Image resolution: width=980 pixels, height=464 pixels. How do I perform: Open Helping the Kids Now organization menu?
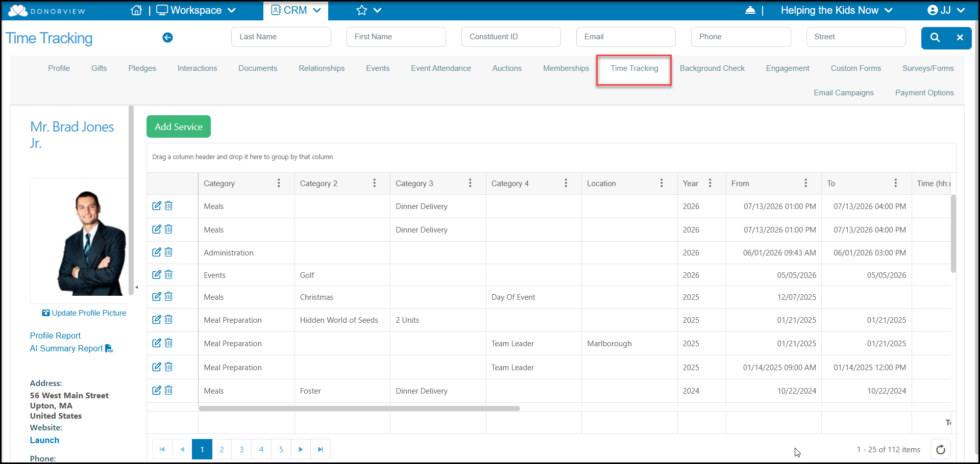coord(836,10)
